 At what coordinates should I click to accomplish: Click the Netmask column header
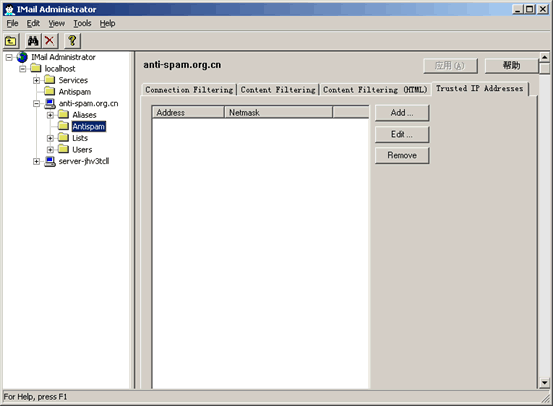coord(278,112)
